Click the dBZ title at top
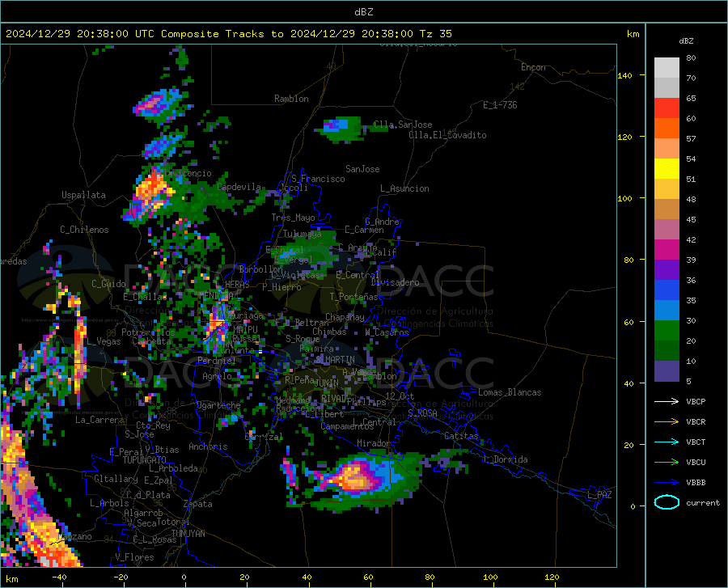Screen dimensions: 728x588 click(x=363, y=12)
